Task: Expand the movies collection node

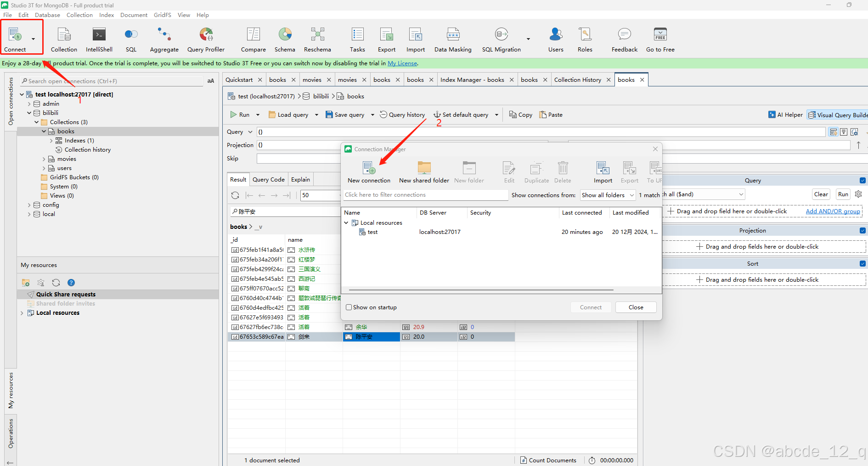Action: (x=44, y=159)
